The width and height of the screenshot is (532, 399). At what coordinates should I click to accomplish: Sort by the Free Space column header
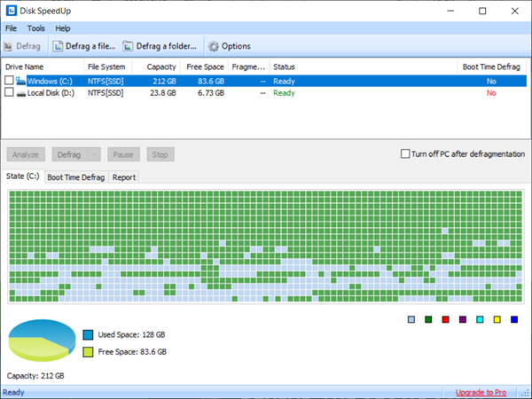click(x=205, y=66)
